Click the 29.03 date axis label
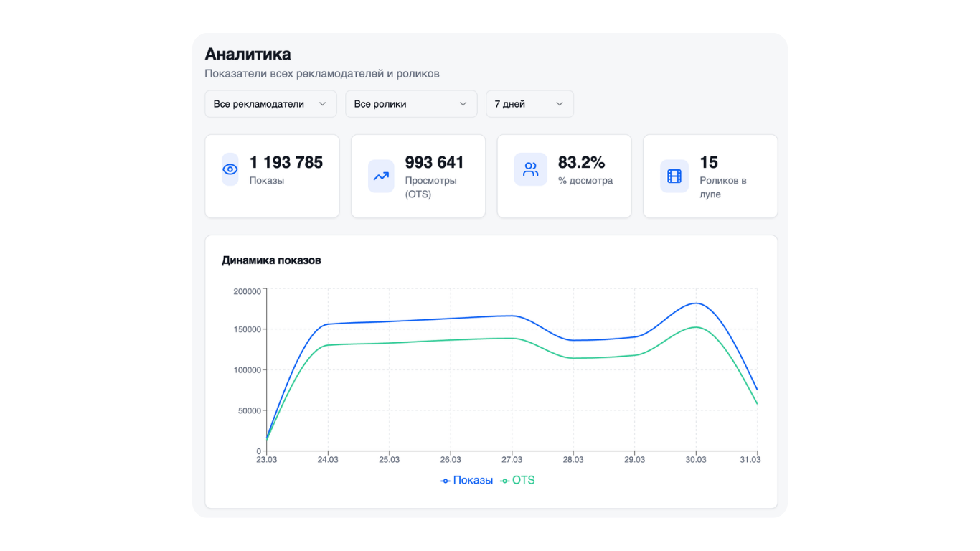980x551 pixels. click(x=635, y=460)
